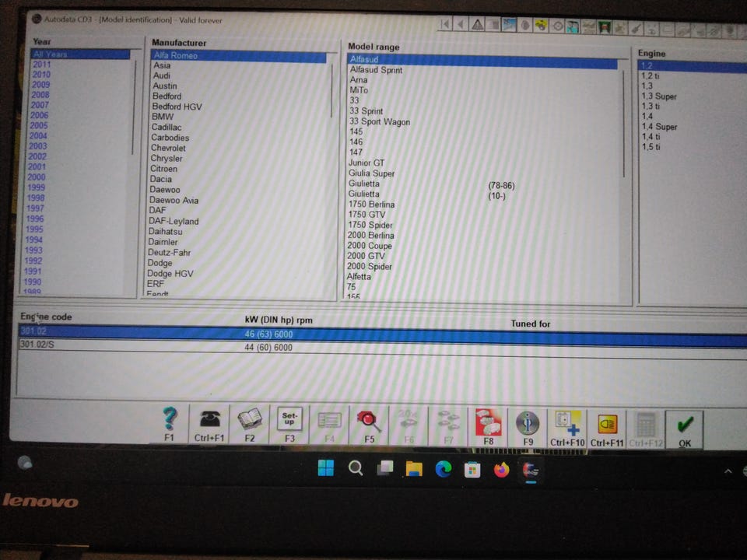
Task: Click the yellow engine toolbar icon
Action: [x=541, y=26]
